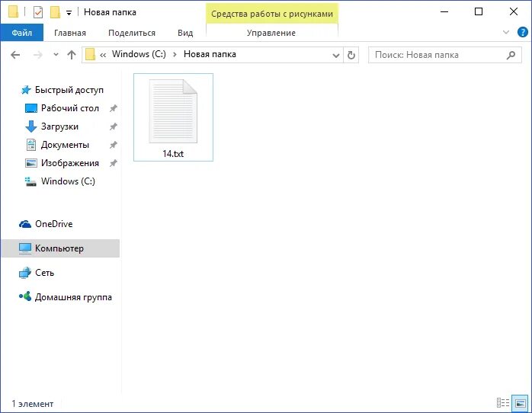532x413 pixels.
Task: Click the folder icon in the address bar
Action: 90,54
